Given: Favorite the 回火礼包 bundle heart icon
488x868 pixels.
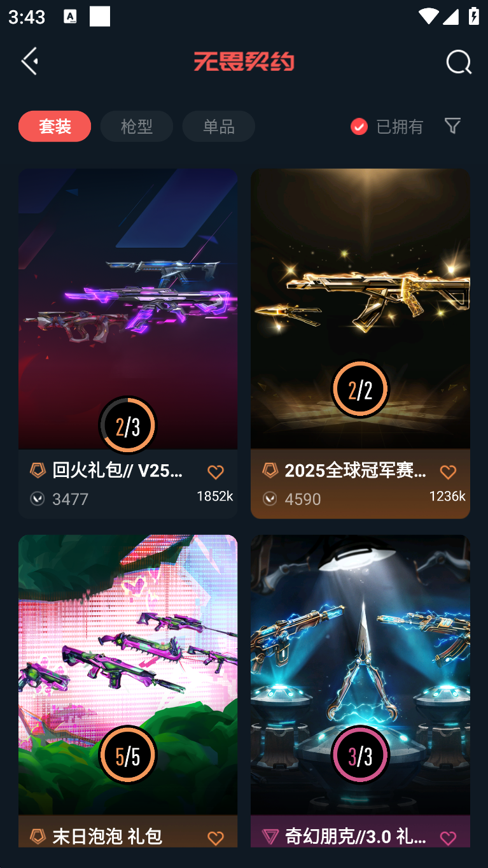Looking at the screenshot, I should coord(216,472).
